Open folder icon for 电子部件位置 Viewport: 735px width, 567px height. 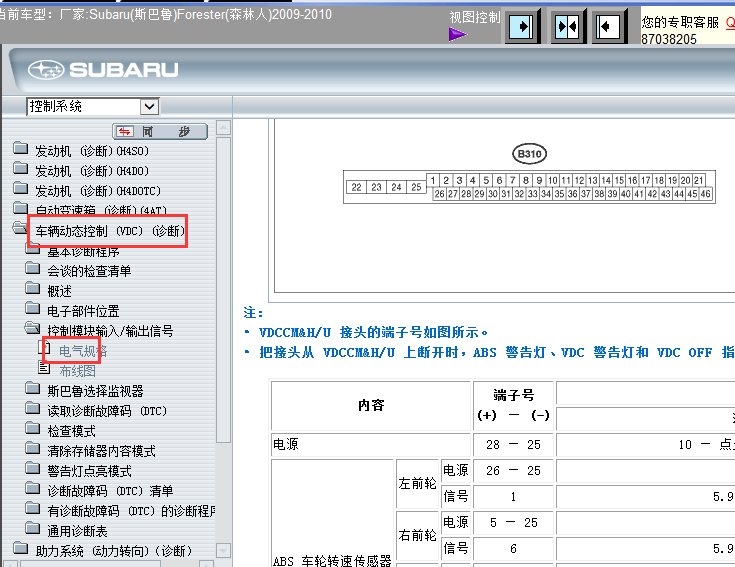(x=32, y=308)
